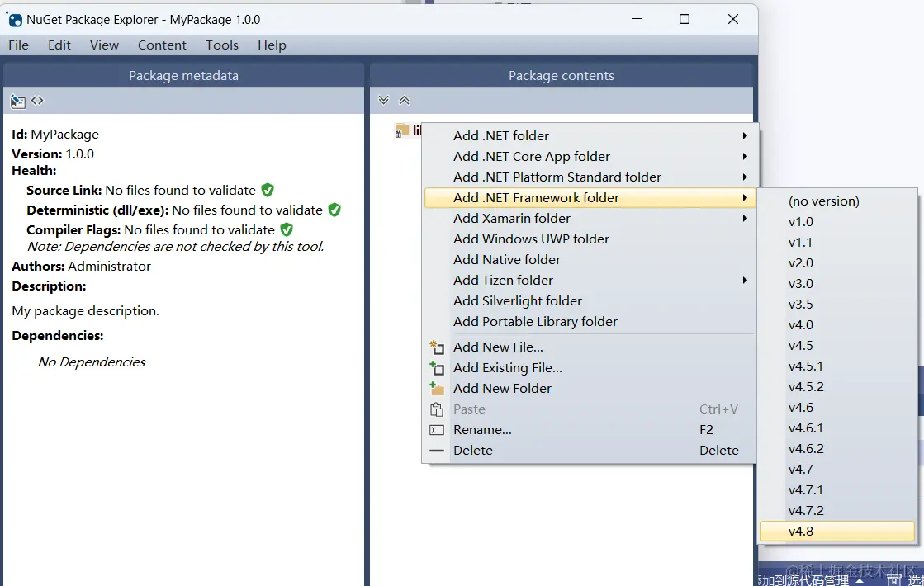This screenshot has width=924, height=586.
Task: Pick (no version) framework option
Action: click(x=837, y=201)
